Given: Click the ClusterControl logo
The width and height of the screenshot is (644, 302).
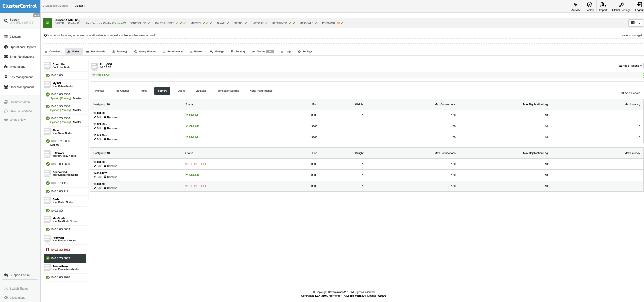Looking at the screenshot, I should pos(20,6).
